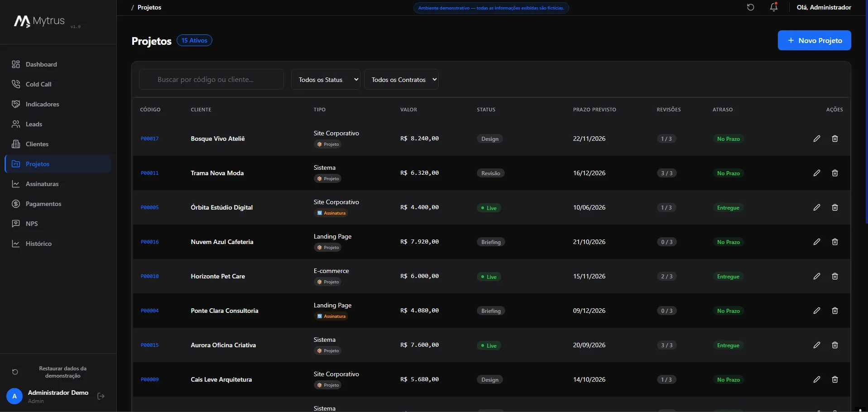Delete the Ponte Clara Consultoria project

click(x=835, y=311)
